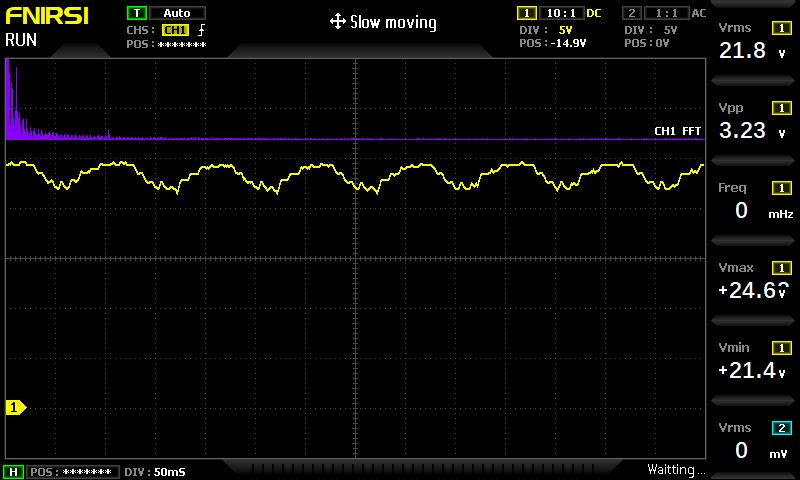800x480 pixels.
Task: Select the channel 1 yellow badge
Action: (527, 13)
